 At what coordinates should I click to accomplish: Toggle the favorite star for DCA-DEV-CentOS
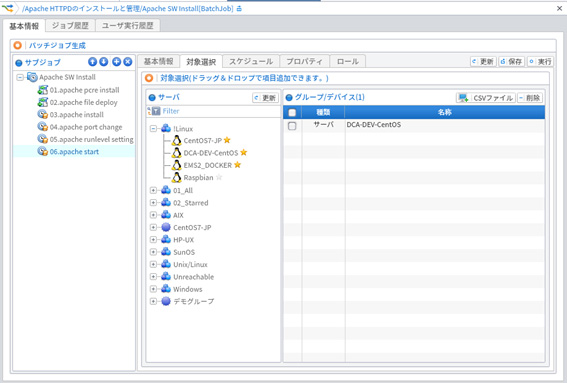244,152
